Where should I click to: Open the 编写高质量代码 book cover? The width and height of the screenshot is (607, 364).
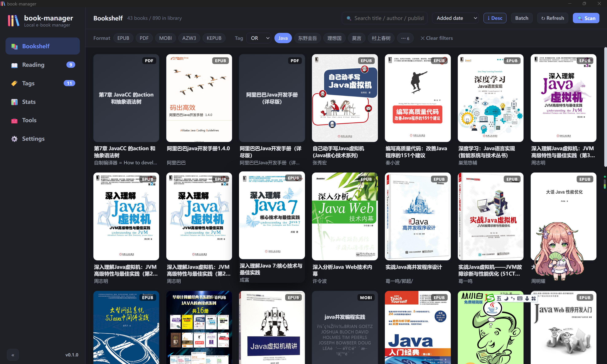pos(418,98)
